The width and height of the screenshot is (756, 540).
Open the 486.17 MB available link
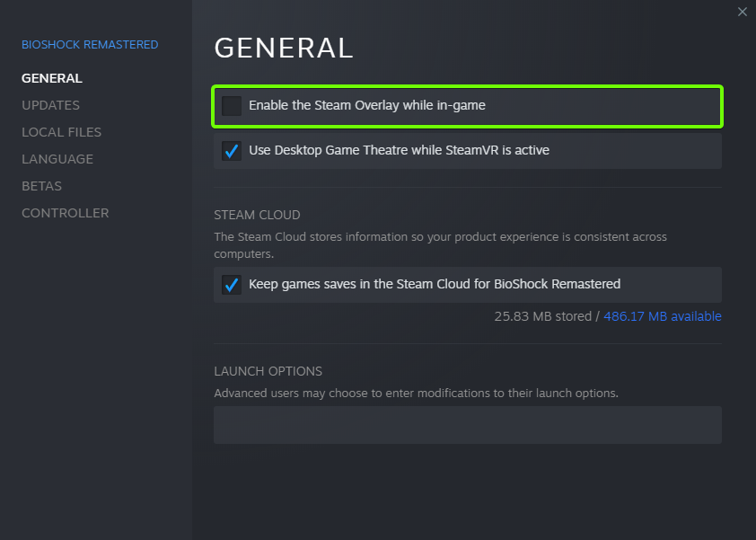pyautogui.click(x=662, y=316)
